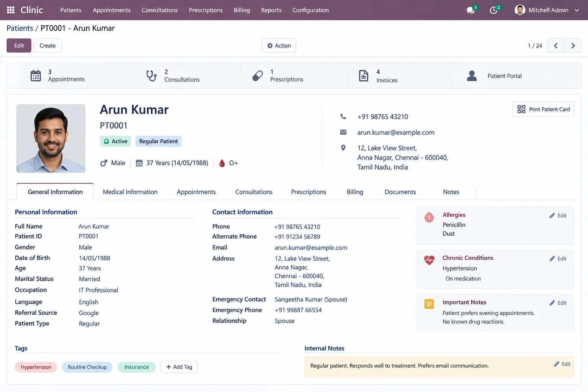The image size is (588, 392).
Task: Click the Edit button for patient record
Action: click(x=19, y=46)
